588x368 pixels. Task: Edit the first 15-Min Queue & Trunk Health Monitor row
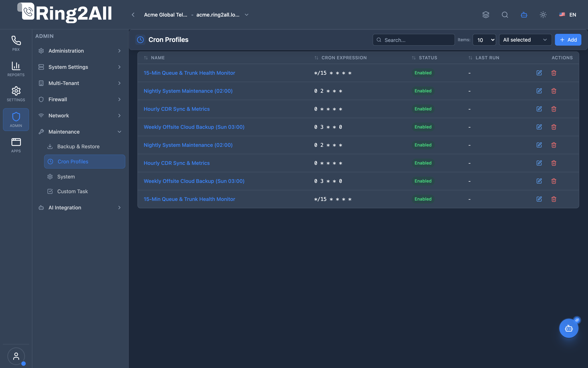point(539,73)
